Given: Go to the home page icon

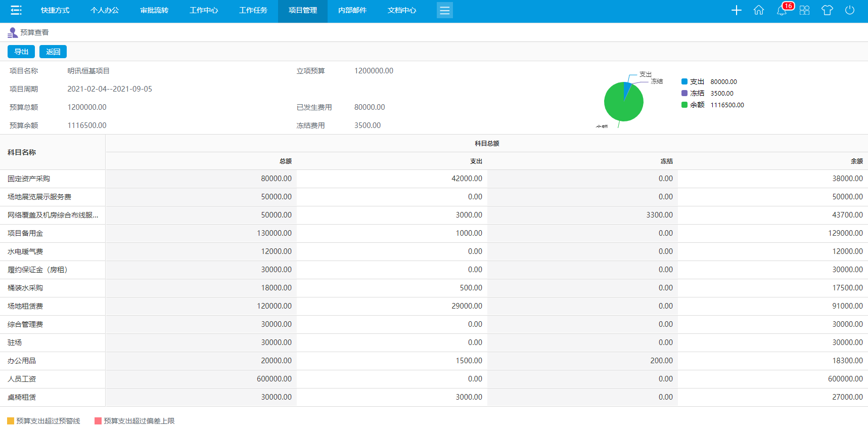Looking at the screenshot, I should (758, 10).
